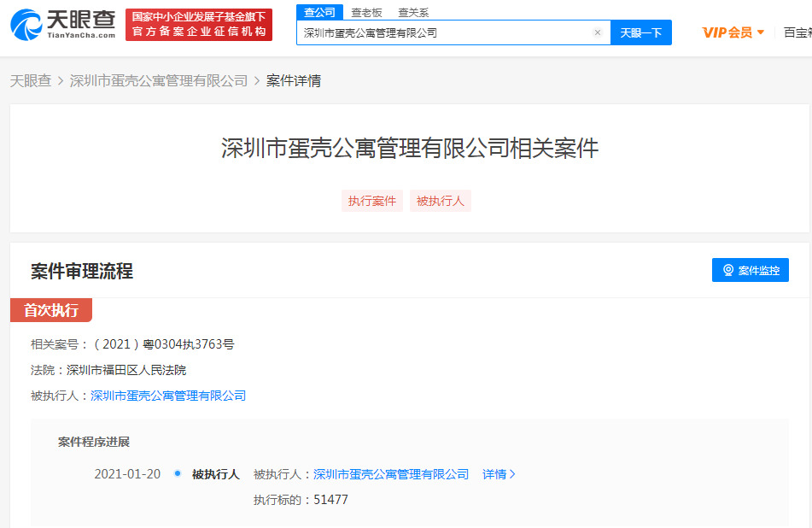The height and width of the screenshot is (528, 812).
Task: Select the 查公司 tab
Action: (319, 12)
